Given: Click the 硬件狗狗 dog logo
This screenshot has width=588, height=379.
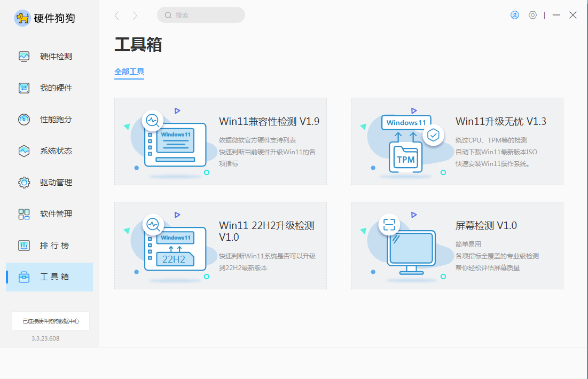Looking at the screenshot, I should 22,18.
